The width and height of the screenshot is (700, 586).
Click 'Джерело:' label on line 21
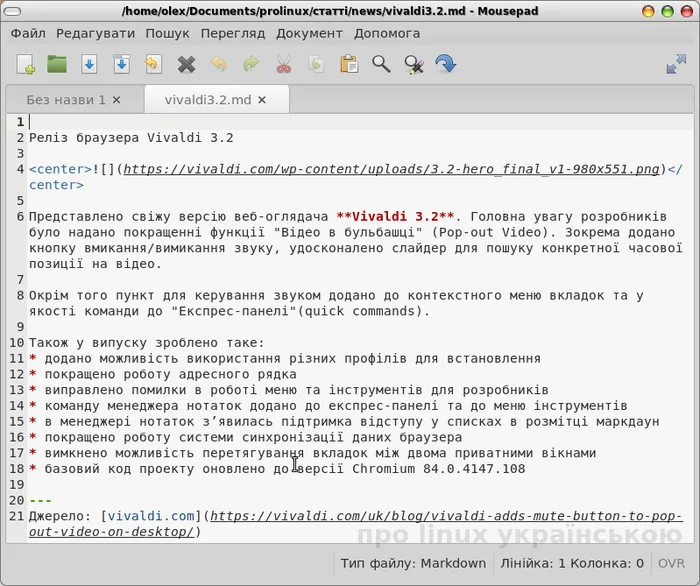coord(60,516)
